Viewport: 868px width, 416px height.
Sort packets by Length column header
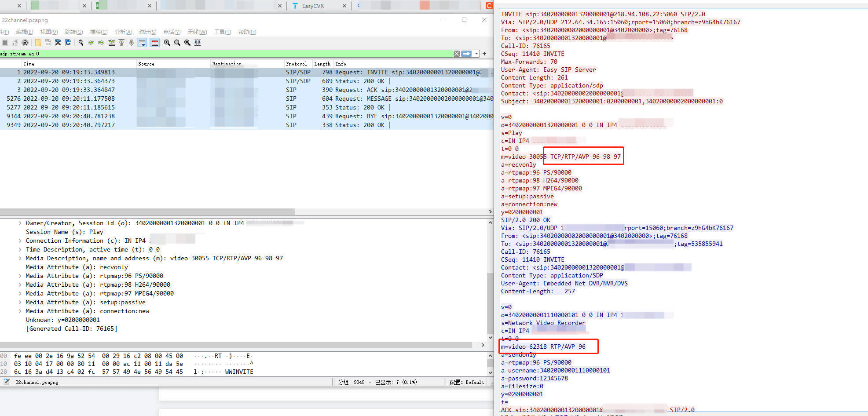coord(322,64)
